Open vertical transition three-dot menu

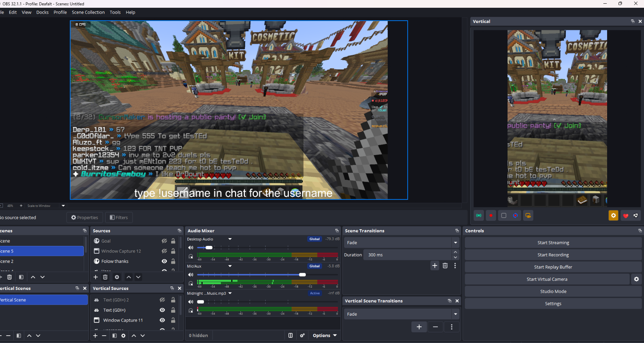(451, 327)
